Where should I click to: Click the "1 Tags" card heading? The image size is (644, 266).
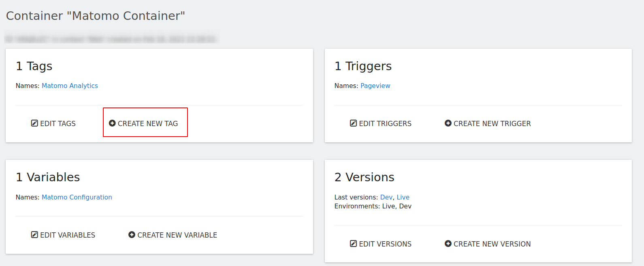pyautogui.click(x=34, y=66)
